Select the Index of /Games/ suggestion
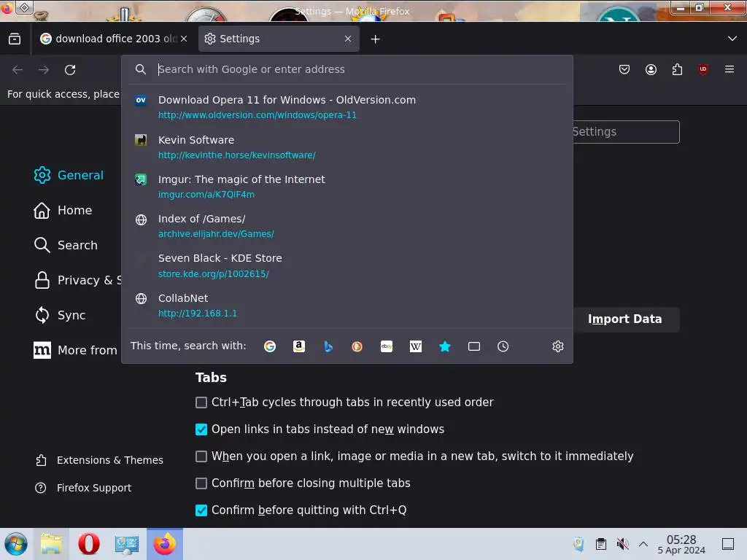The width and height of the screenshot is (747, 560). (x=347, y=226)
